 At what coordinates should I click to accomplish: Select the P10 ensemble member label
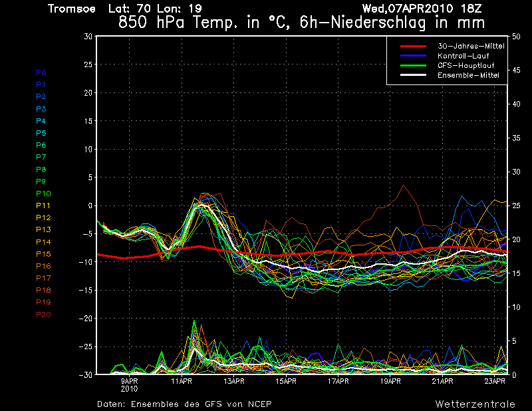pos(43,194)
